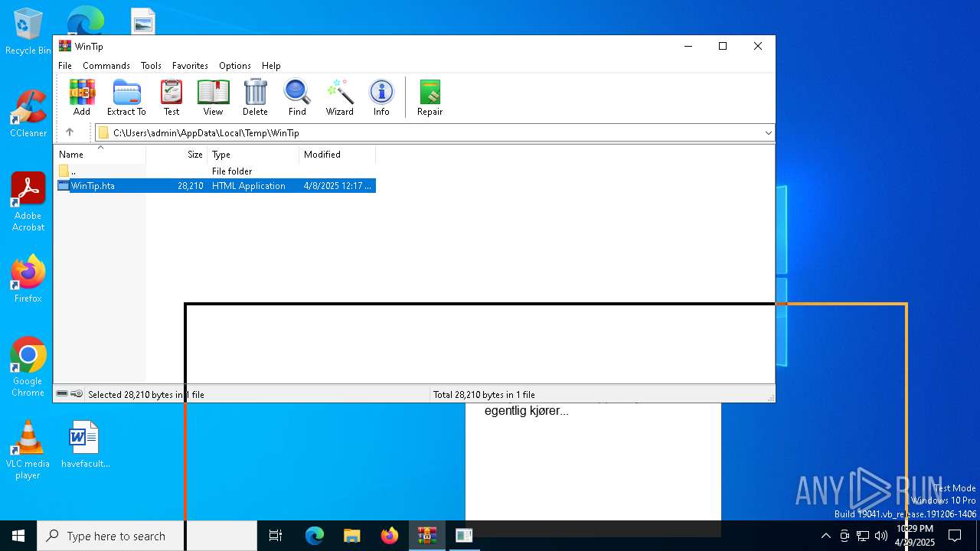Open VLC media player shortcut
This screenshot has height=551, width=980.
coord(28,450)
